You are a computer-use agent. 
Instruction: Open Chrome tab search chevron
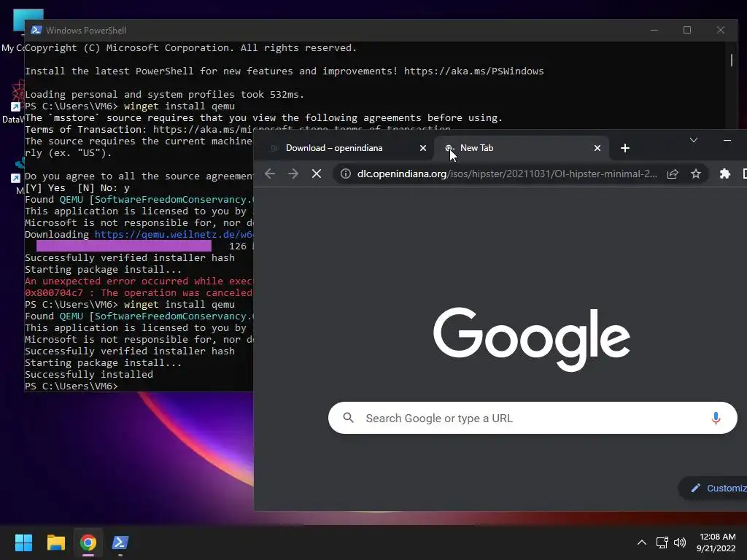(x=694, y=140)
